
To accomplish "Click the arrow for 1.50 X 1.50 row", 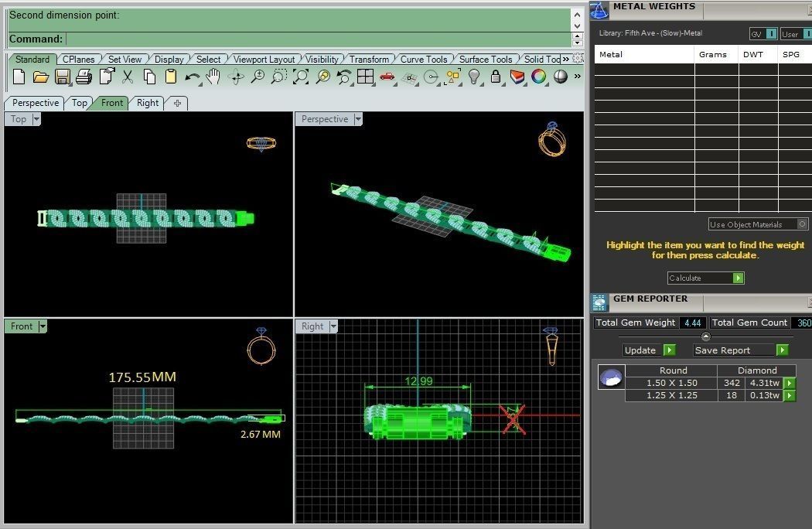I will click(x=790, y=384).
